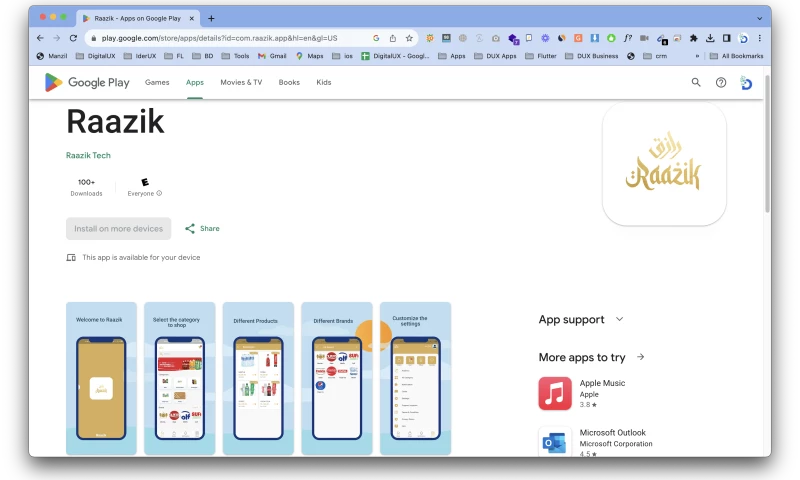800x480 pixels.
Task: Open the Manzil bookmark
Action: click(52, 56)
